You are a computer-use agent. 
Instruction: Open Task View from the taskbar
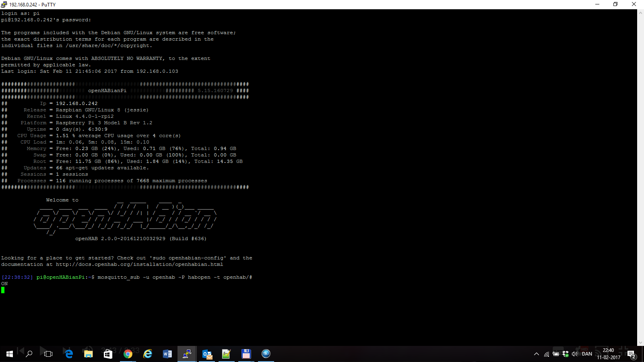pos(48,354)
